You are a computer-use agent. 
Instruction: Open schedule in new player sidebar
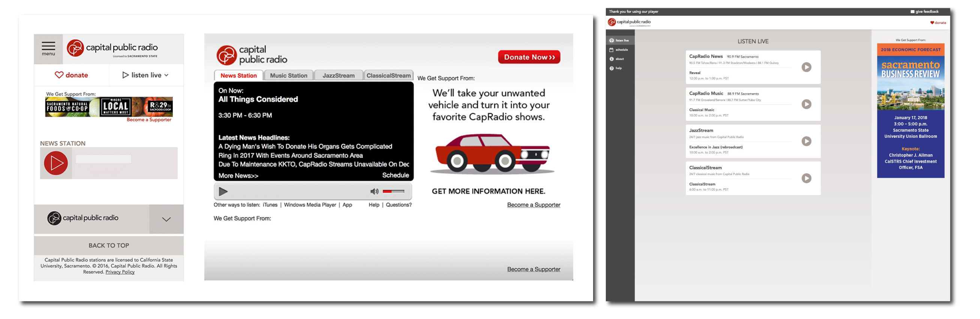point(619,50)
